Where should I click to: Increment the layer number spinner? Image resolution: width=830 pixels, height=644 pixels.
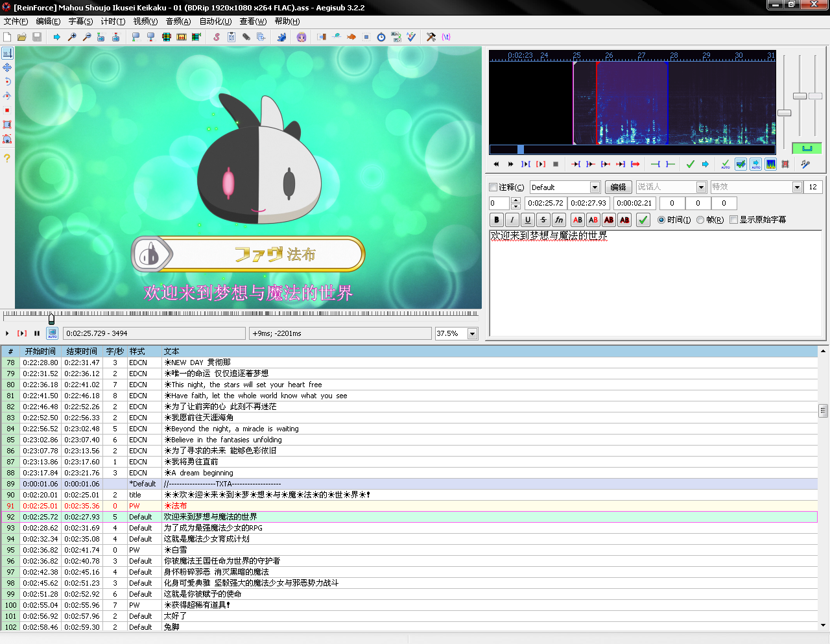pyautogui.click(x=516, y=200)
